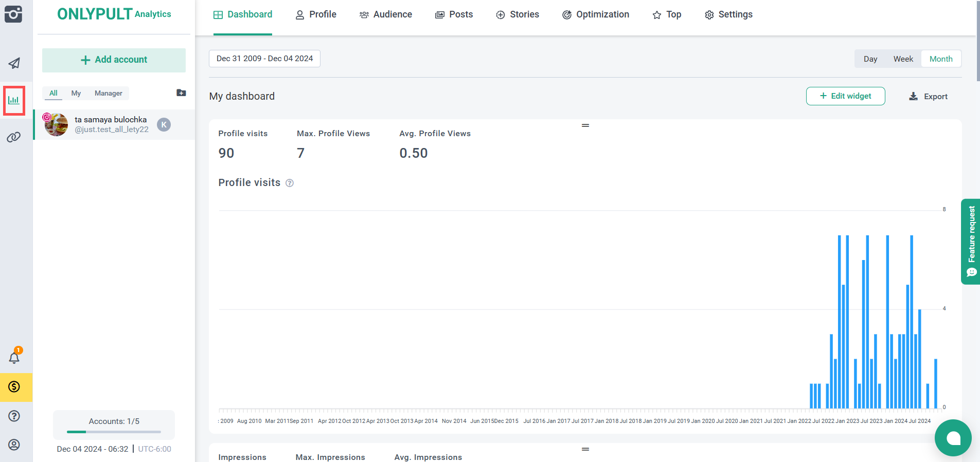Open the date range picker
980x462 pixels.
click(x=264, y=59)
